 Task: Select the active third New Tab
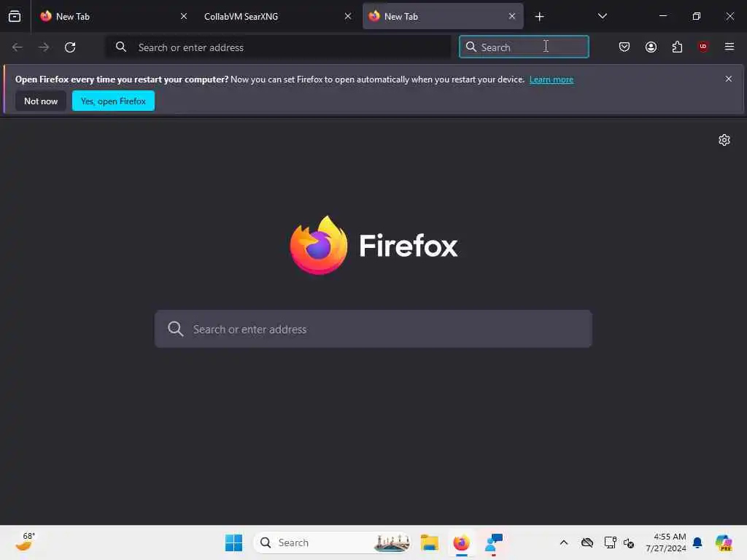(443, 16)
